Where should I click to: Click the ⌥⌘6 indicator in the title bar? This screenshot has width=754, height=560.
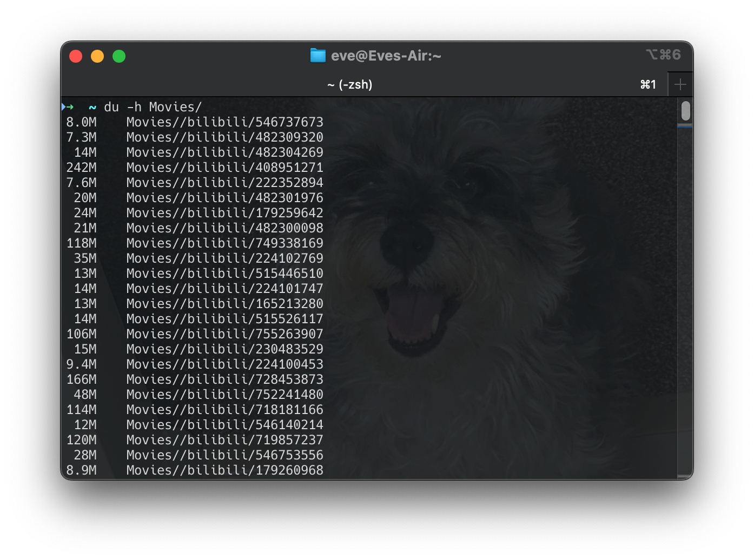point(664,55)
